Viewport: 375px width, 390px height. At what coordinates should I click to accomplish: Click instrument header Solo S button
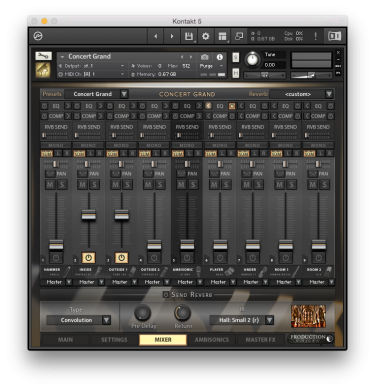236,57
